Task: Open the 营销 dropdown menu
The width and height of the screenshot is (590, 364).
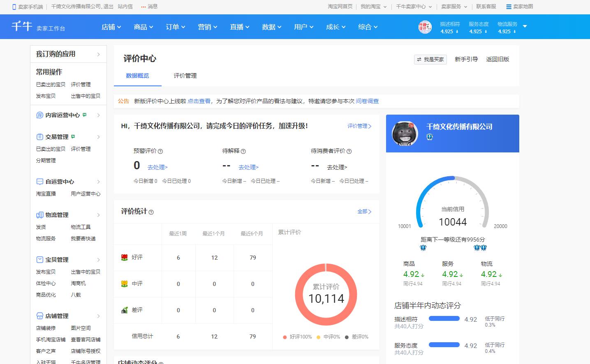Action: [207, 27]
